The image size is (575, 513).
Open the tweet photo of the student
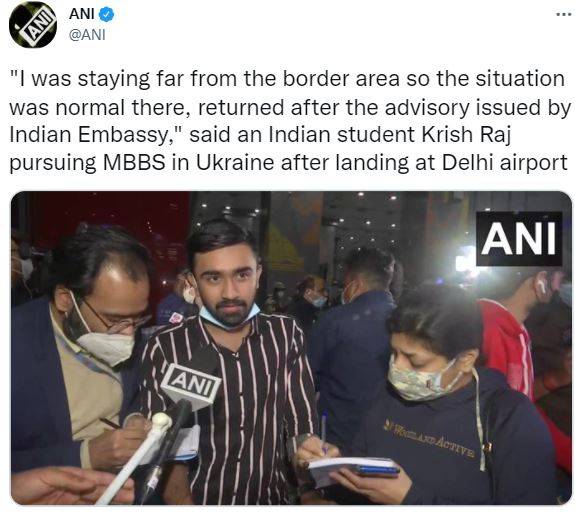292,348
